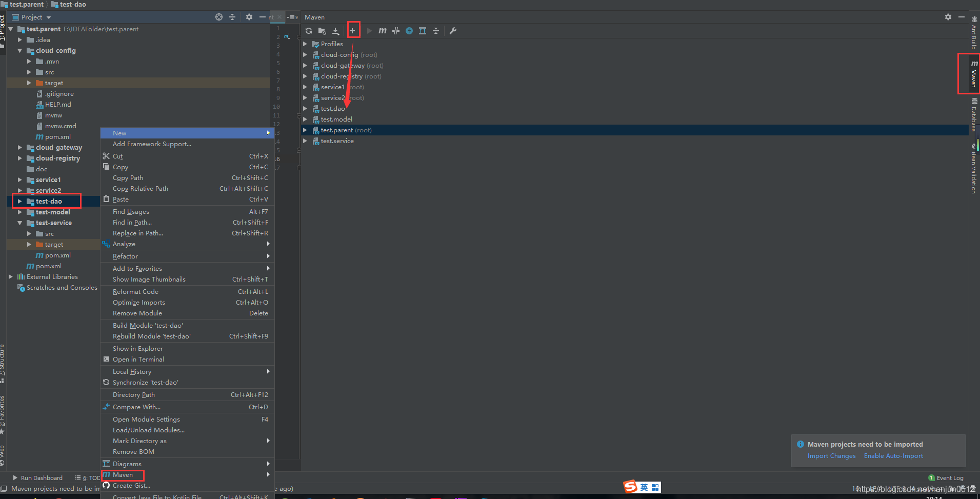Image resolution: width=980 pixels, height=499 pixels.
Task: Choose Show in Explorer menu entry
Action: pyautogui.click(x=187, y=349)
